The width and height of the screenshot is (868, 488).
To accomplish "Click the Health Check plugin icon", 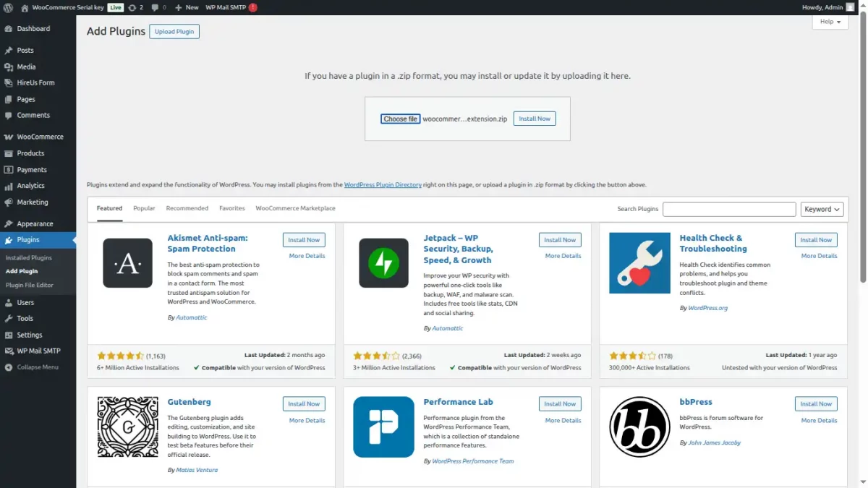I will (639, 263).
